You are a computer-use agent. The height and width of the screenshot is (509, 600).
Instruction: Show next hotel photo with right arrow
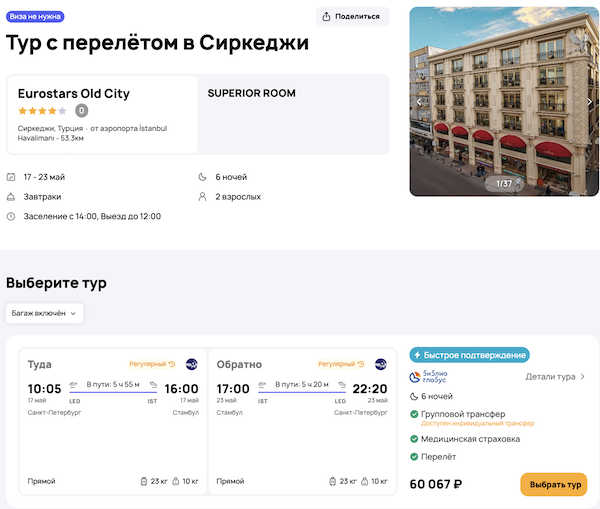tap(589, 101)
